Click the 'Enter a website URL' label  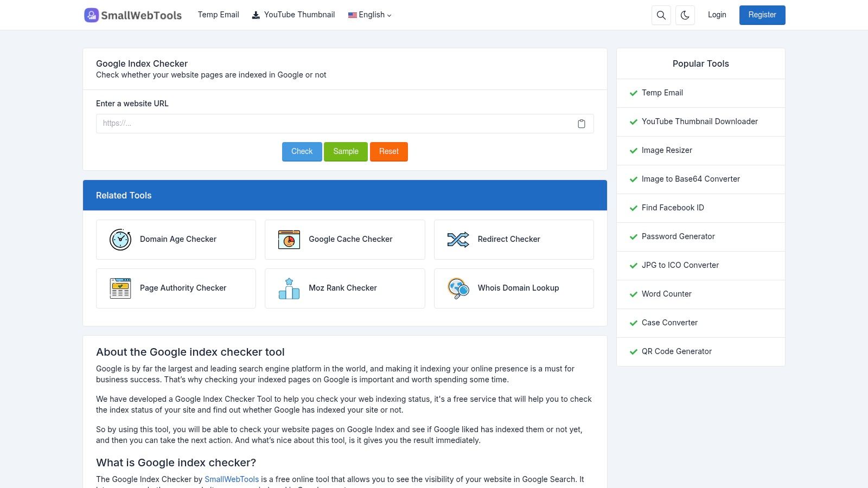click(132, 104)
